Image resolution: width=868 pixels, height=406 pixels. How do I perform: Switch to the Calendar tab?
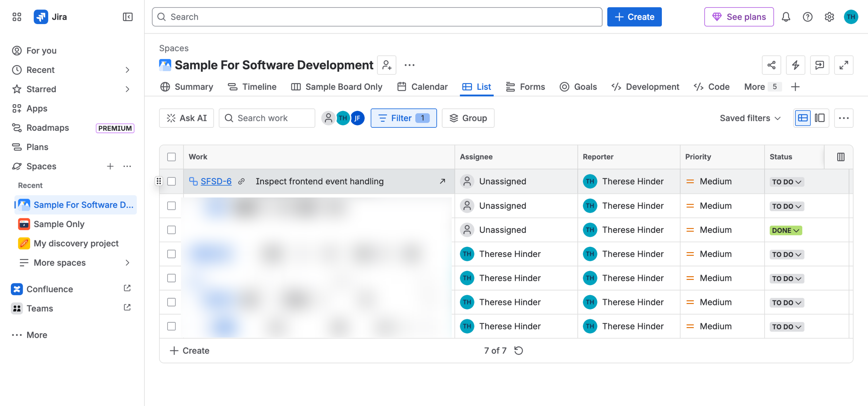pos(422,87)
